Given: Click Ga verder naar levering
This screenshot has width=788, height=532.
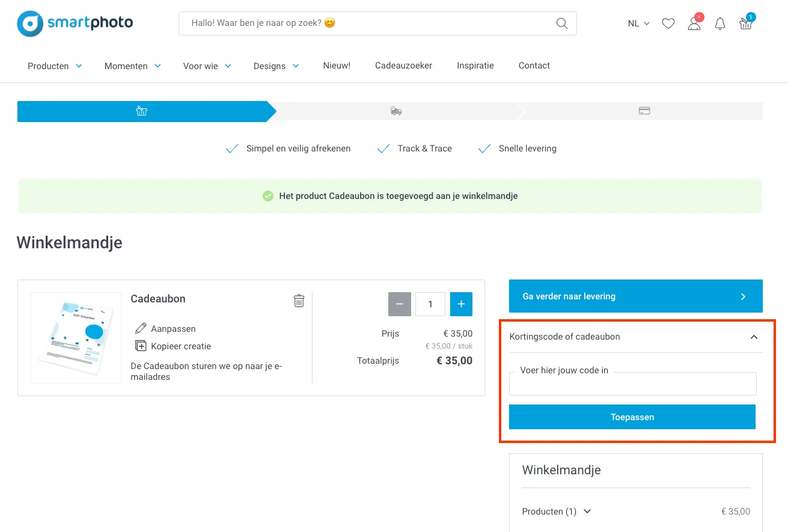Looking at the screenshot, I should [x=635, y=296].
